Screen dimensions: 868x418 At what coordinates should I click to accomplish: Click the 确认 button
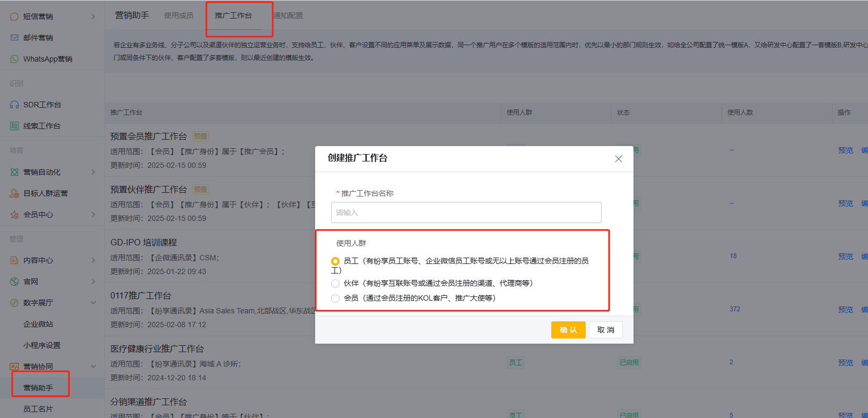(x=568, y=330)
